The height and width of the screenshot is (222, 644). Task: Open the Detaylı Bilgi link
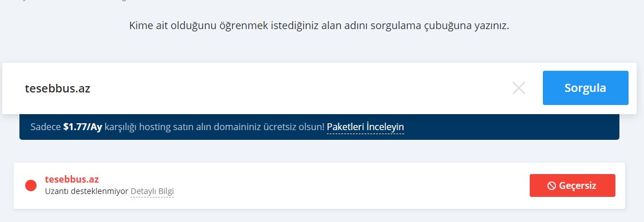(152, 191)
